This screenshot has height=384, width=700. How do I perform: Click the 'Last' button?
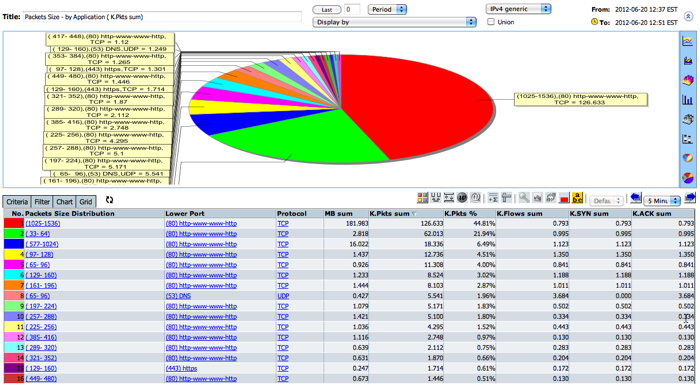(x=327, y=9)
